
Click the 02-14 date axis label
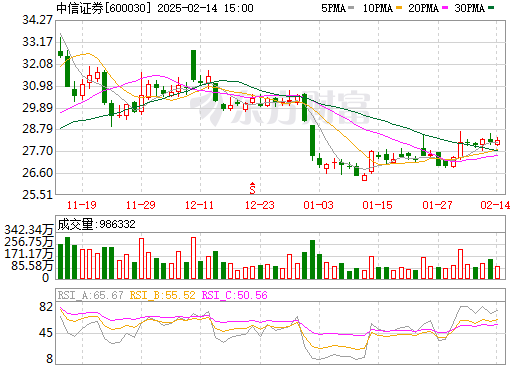495,205
